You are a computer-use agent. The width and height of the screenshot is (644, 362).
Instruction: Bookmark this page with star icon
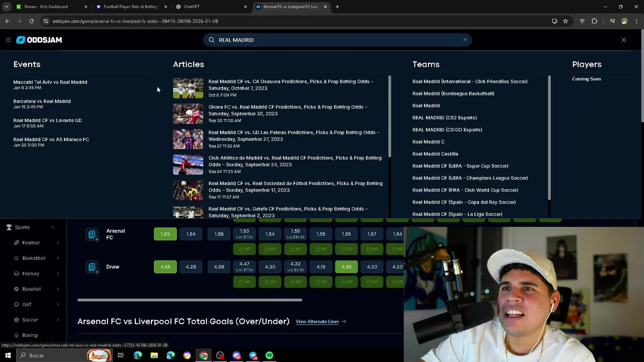tap(566, 21)
